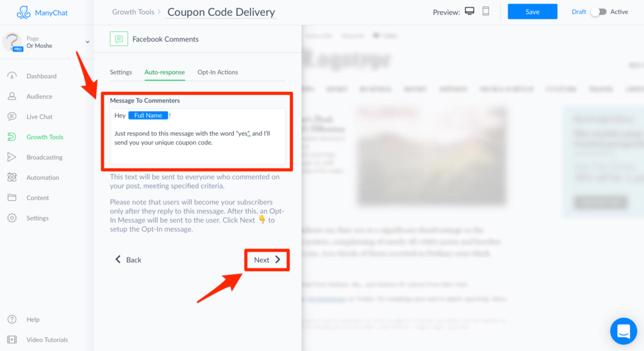Switch to desktop preview icon
This screenshot has width=644, height=351.
[x=469, y=11]
